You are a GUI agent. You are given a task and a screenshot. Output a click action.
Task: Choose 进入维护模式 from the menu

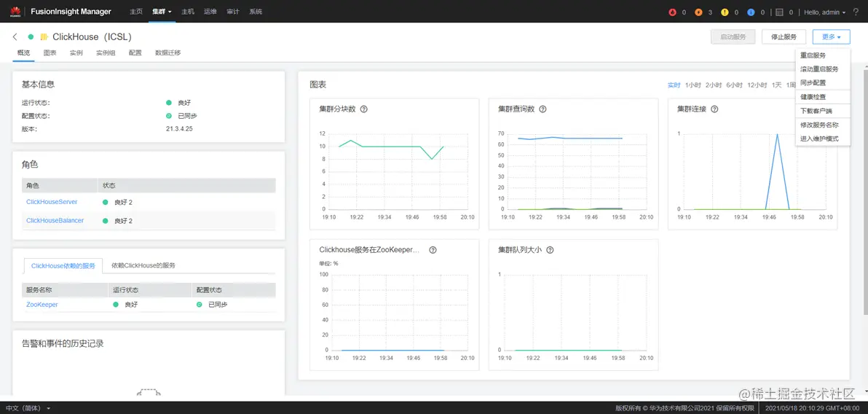point(823,138)
